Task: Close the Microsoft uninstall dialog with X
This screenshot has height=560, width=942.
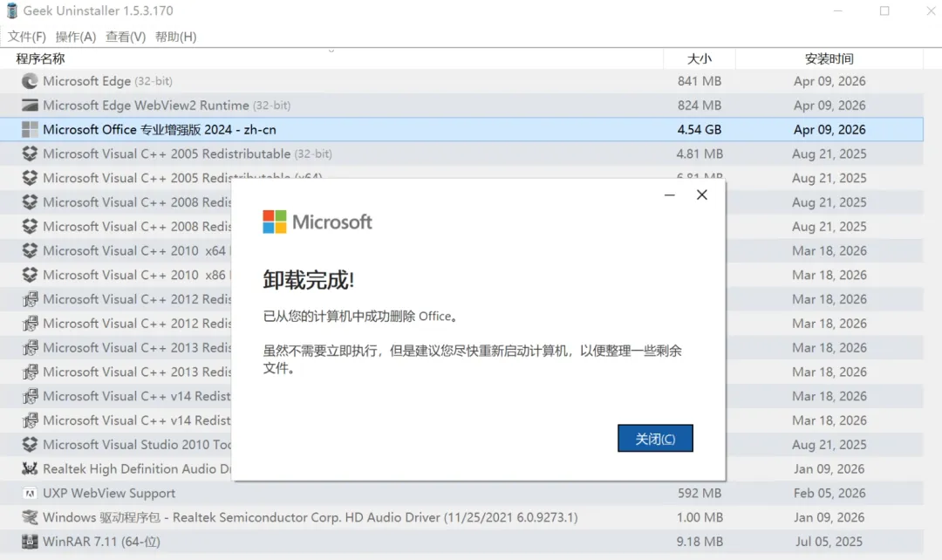Action: point(702,195)
